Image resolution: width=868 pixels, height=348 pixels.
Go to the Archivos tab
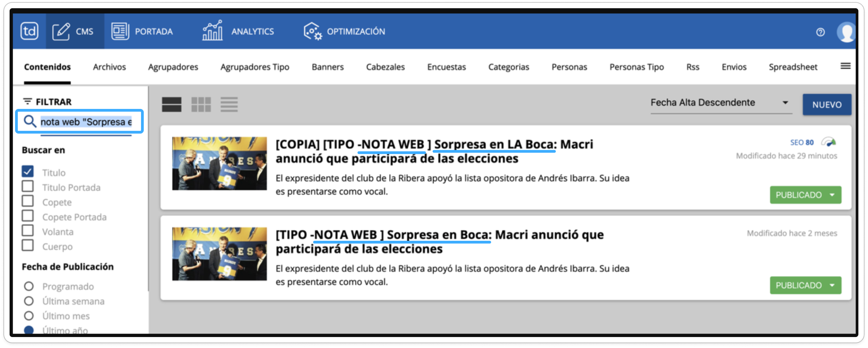109,67
